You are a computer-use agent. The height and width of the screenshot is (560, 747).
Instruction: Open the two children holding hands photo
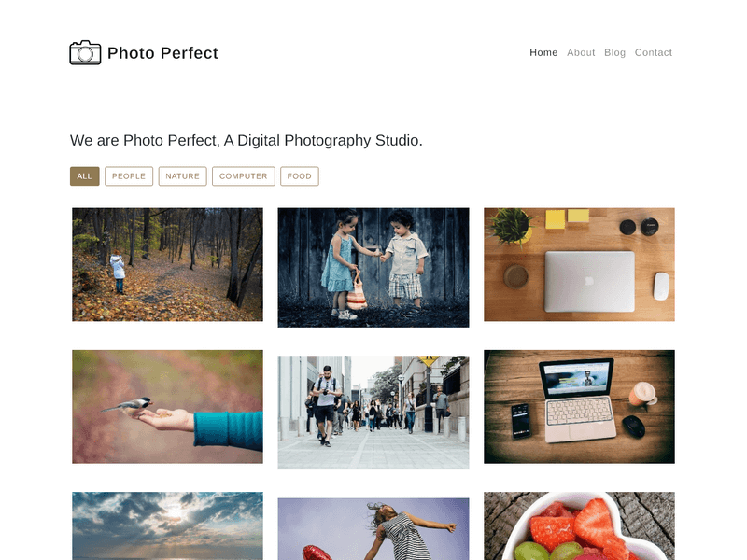point(373,267)
